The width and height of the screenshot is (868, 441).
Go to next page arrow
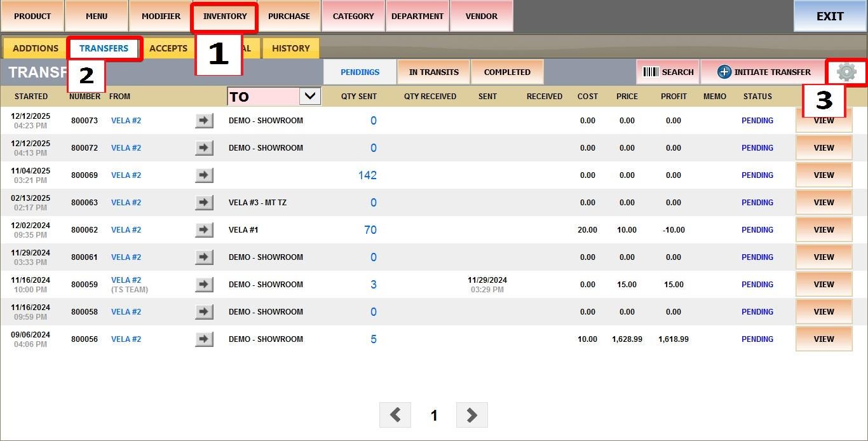pos(471,415)
